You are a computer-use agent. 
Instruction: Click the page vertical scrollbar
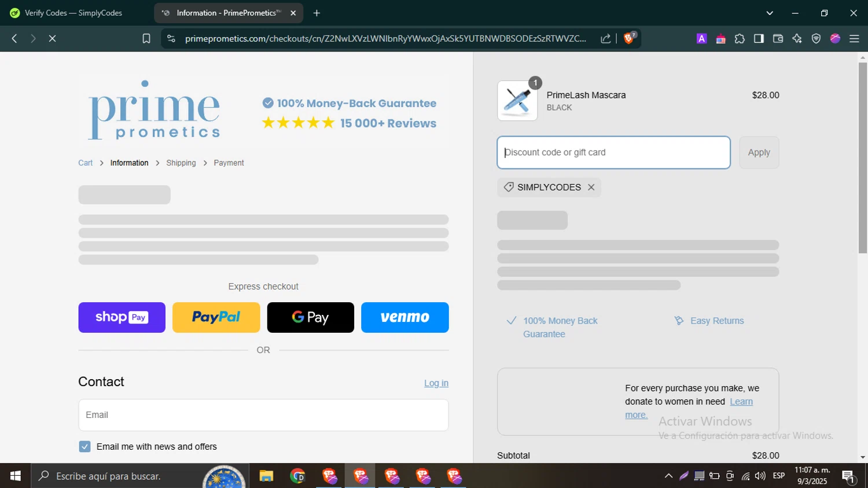tap(863, 157)
